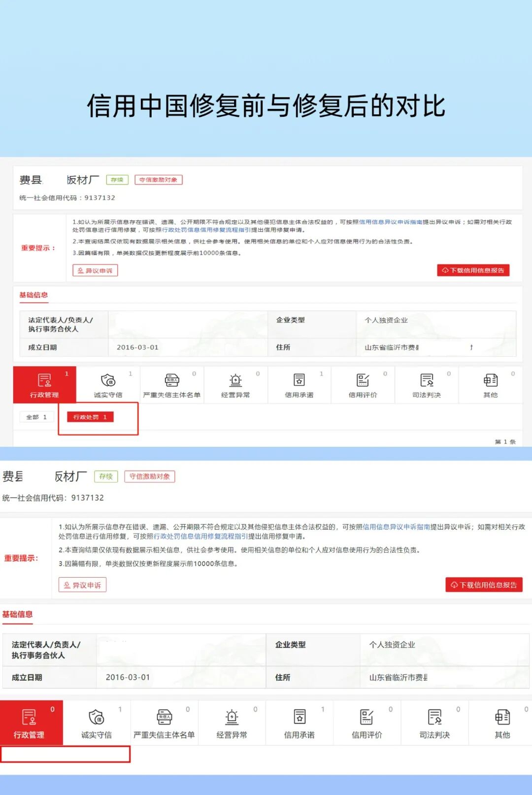Select 其他 icon in lower screenshot

[502, 717]
